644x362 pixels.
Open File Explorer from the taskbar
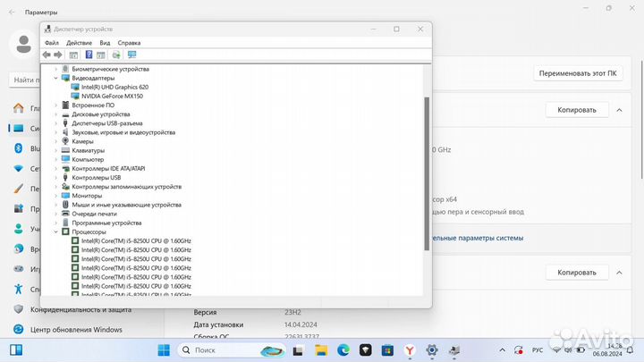click(x=321, y=350)
